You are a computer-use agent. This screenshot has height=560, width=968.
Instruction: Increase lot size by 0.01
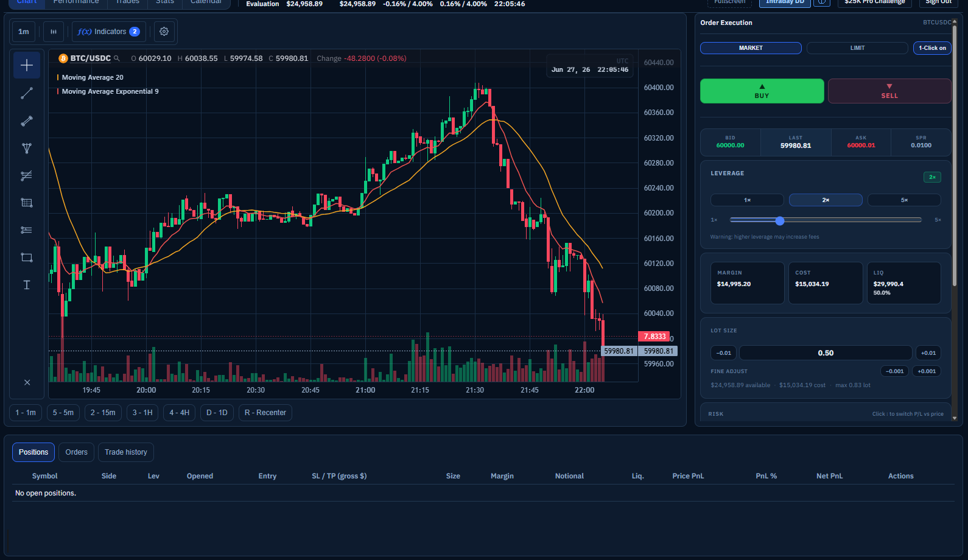928,353
